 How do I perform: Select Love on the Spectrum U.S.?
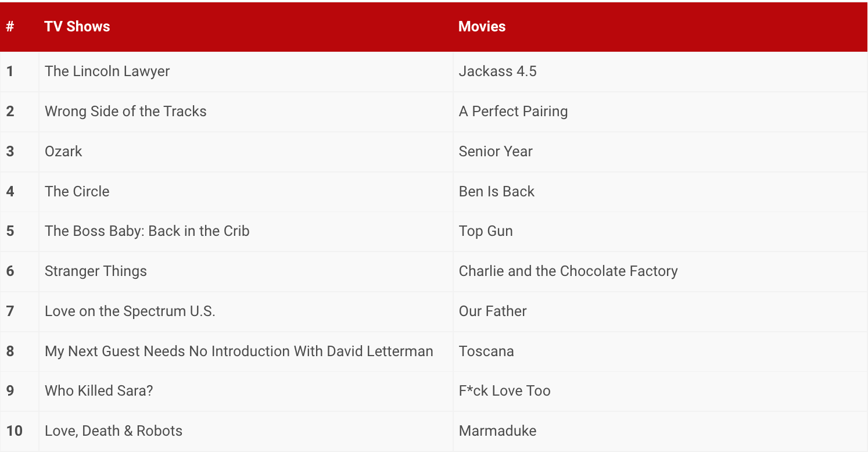click(x=130, y=311)
